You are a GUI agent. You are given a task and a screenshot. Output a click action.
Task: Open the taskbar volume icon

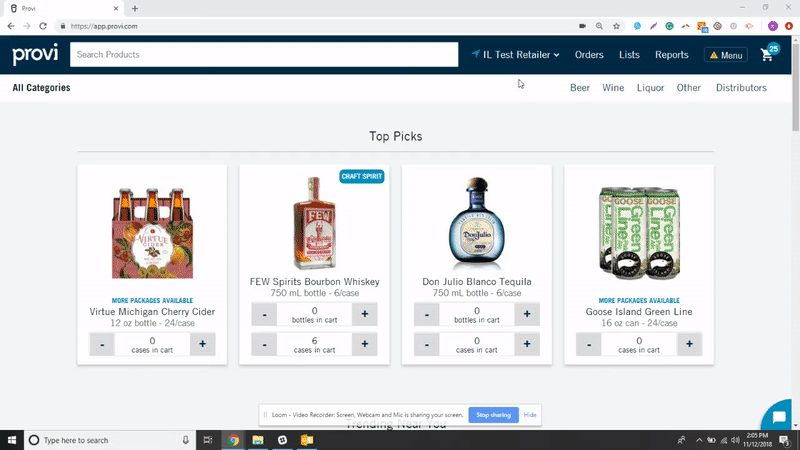click(735, 440)
